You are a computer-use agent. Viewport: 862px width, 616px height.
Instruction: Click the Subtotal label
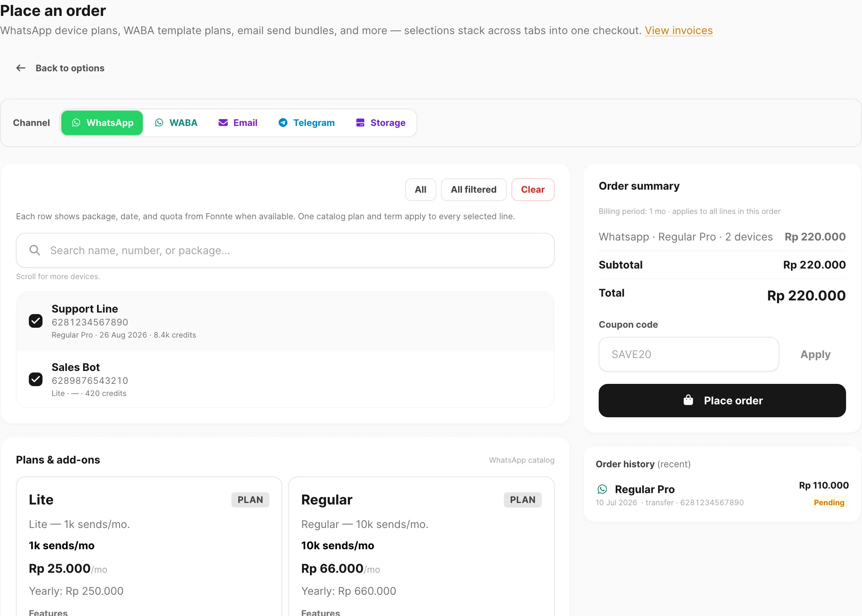point(620,265)
